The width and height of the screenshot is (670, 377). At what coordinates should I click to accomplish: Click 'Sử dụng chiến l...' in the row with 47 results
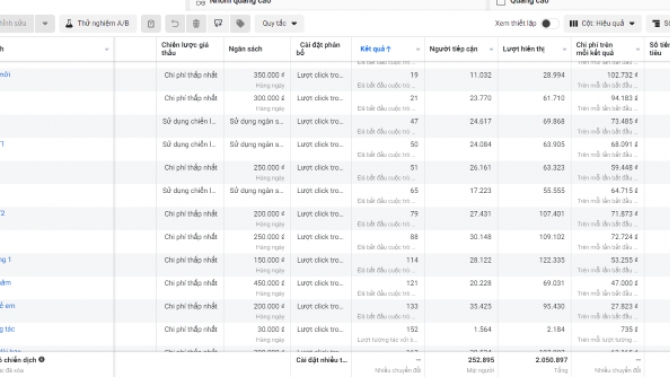pos(189,121)
